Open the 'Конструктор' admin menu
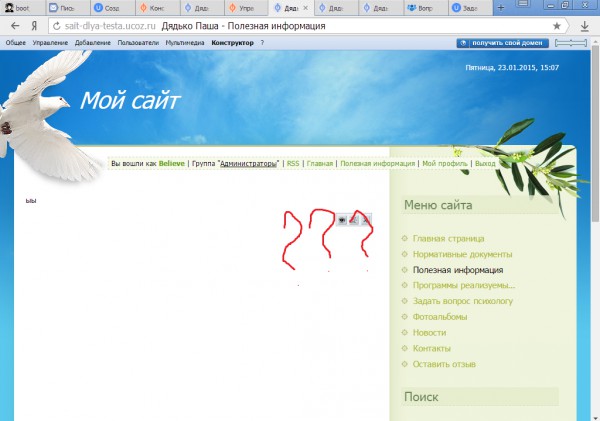This screenshot has height=421, width=600. [232, 43]
